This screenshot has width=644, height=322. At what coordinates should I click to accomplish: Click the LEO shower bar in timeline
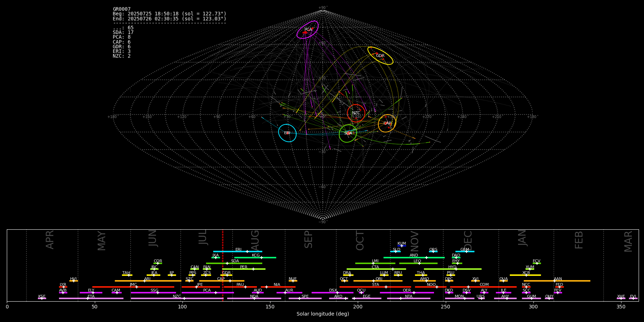pyautogui.click(x=418, y=263)
